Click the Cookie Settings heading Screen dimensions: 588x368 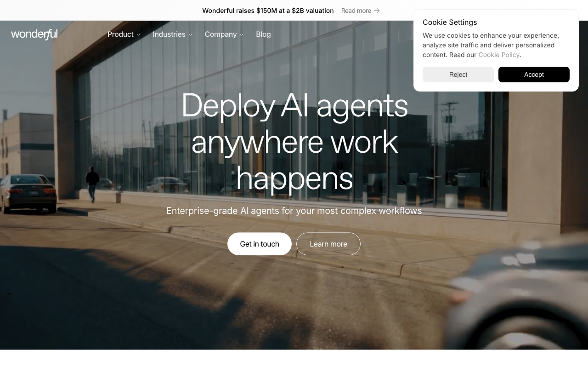click(x=450, y=22)
